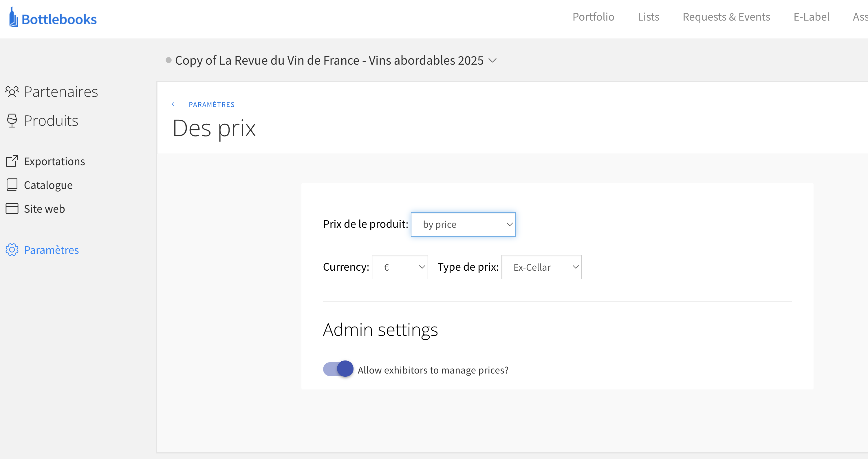868x459 pixels.
Task: Go to Requests & Events
Action: (726, 17)
